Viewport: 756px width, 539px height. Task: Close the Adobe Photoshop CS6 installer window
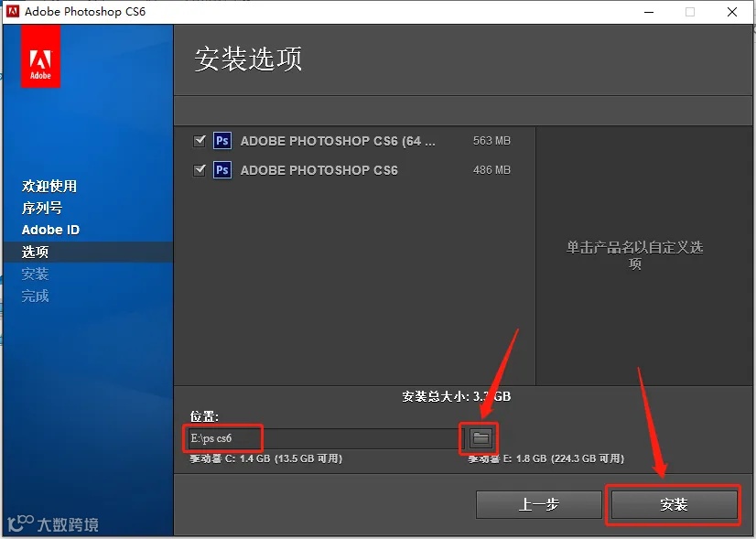pos(732,12)
